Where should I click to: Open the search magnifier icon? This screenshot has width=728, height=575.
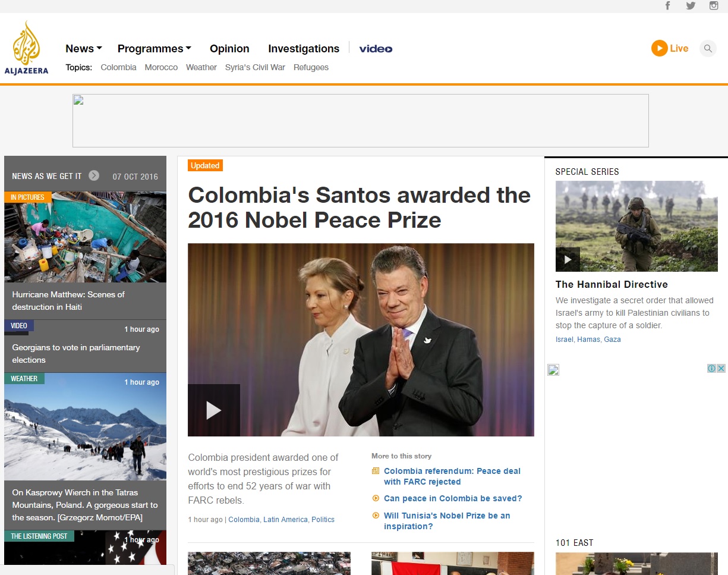[x=708, y=48]
